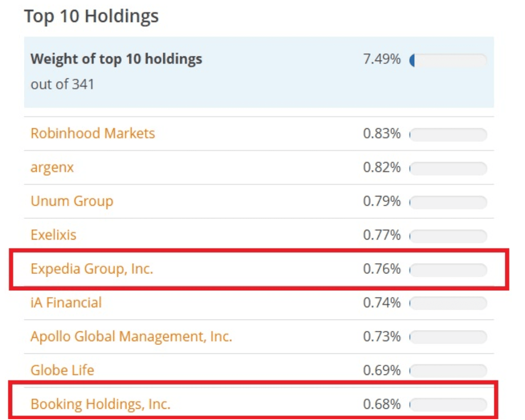Click the Unum Group weight bar
The image size is (525, 420).
pyautogui.click(x=448, y=202)
